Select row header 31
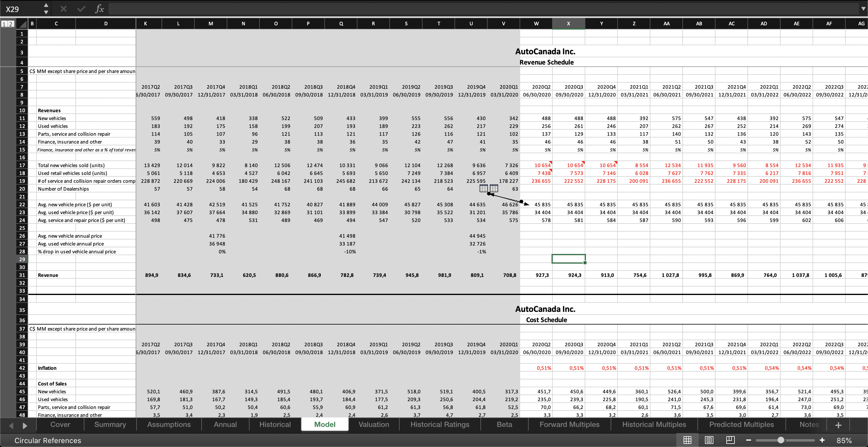Screen dimensions: 868x447 [22, 275]
